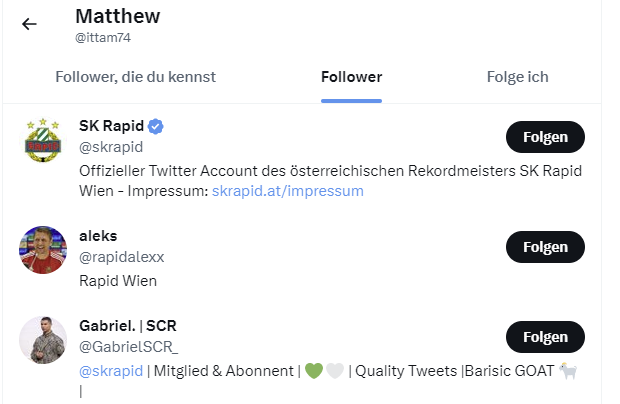Click the @skrapid handle under SK Rapid

[x=108, y=147]
